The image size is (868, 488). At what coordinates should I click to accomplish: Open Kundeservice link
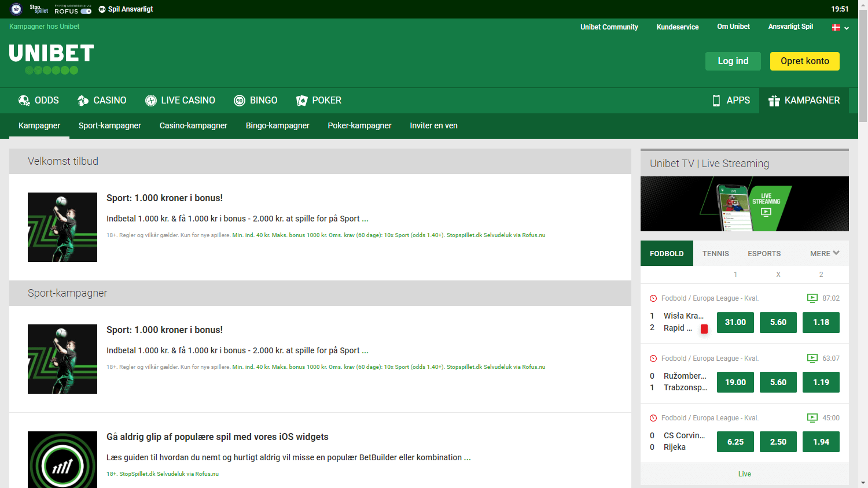coord(678,27)
